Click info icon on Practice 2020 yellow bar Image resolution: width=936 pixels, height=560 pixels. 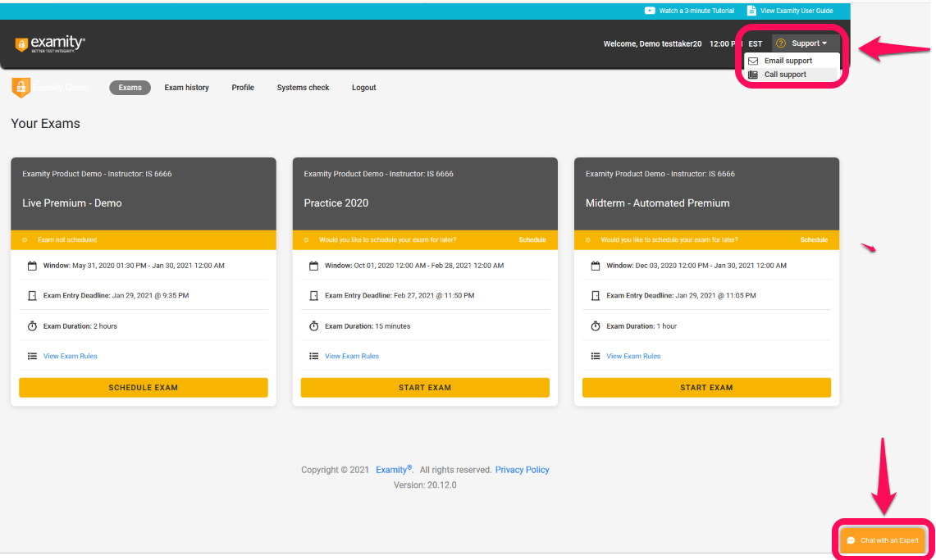click(306, 239)
